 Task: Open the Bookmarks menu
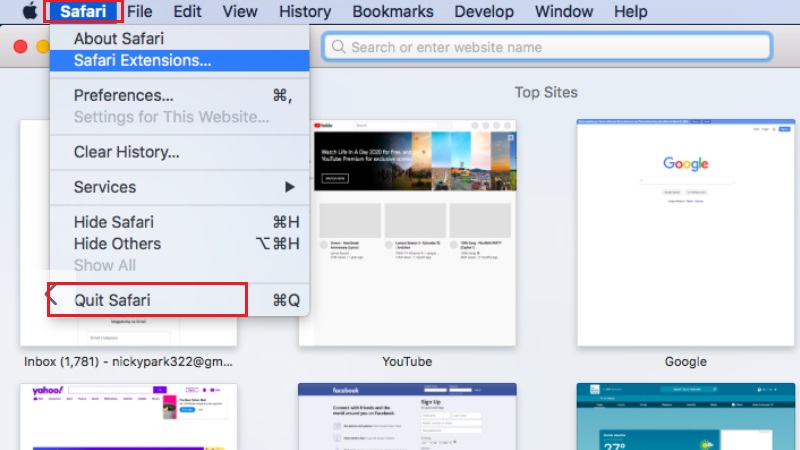tap(393, 11)
